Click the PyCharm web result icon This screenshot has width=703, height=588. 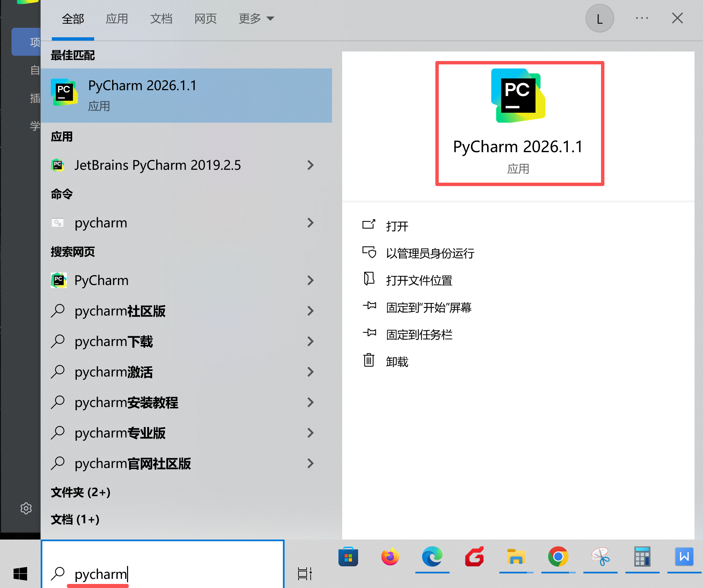coord(59,280)
